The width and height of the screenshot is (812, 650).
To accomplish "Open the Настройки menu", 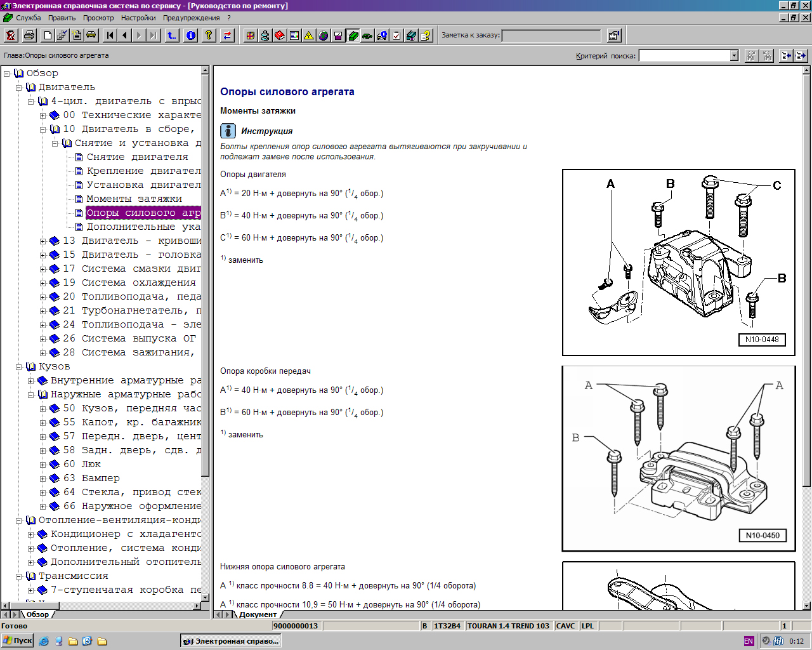I will (x=138, y=18).
